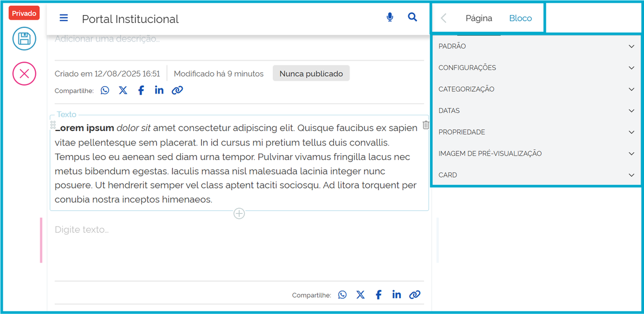
Task: Click the Texto block label
Action: tap(67, 115)
